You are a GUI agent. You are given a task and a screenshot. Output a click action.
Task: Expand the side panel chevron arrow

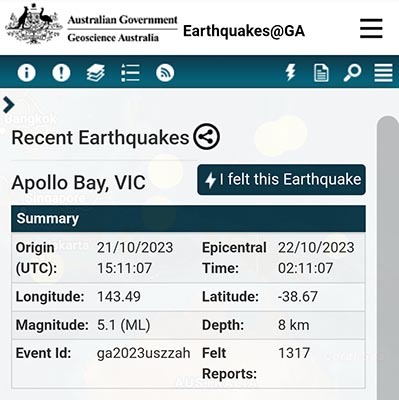9,105
